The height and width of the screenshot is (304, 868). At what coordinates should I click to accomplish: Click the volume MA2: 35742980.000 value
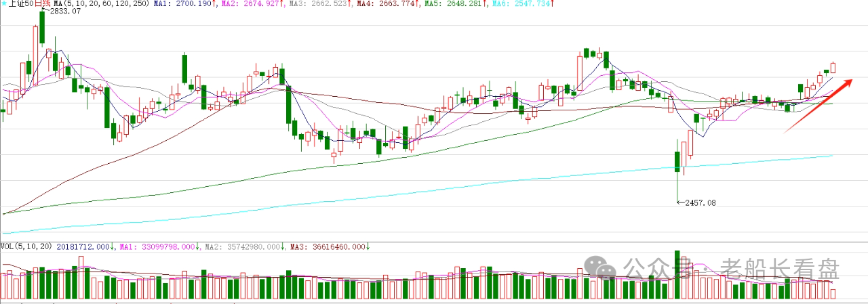243,246
